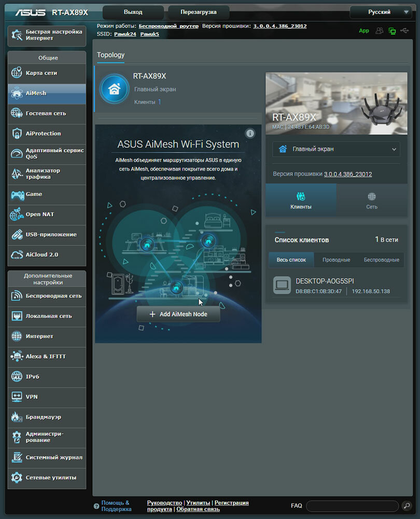
Task: Filter clients by Проводные
Action: click(337, 260)
